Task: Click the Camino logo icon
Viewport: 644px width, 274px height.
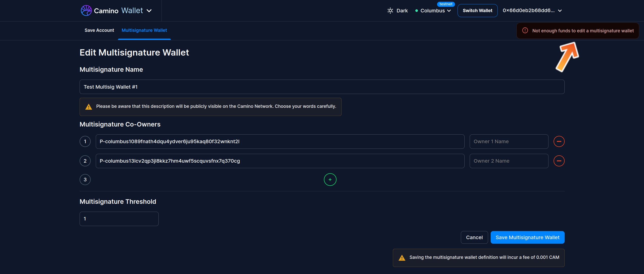Action: [86, 11]
